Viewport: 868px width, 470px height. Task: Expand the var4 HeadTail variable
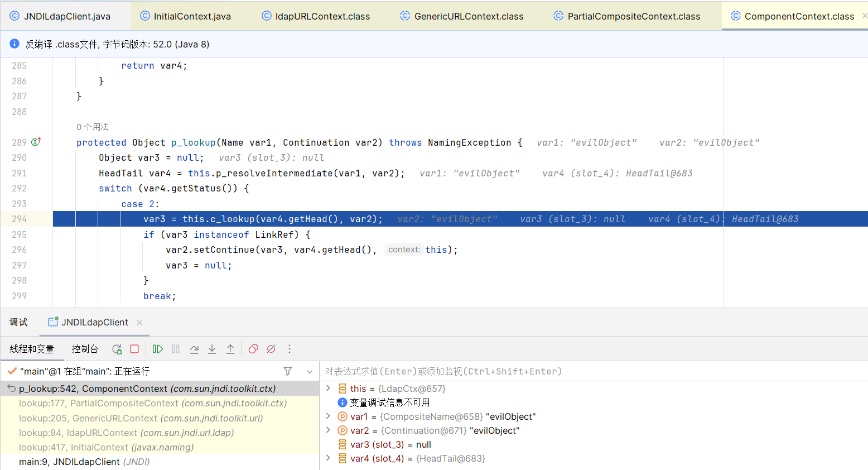[329, 458]
